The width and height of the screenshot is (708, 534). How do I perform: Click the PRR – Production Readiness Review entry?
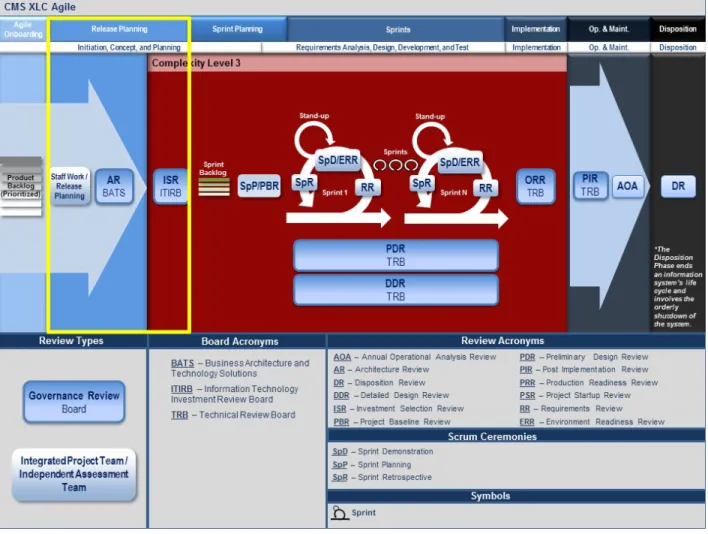tap(588, 383)
